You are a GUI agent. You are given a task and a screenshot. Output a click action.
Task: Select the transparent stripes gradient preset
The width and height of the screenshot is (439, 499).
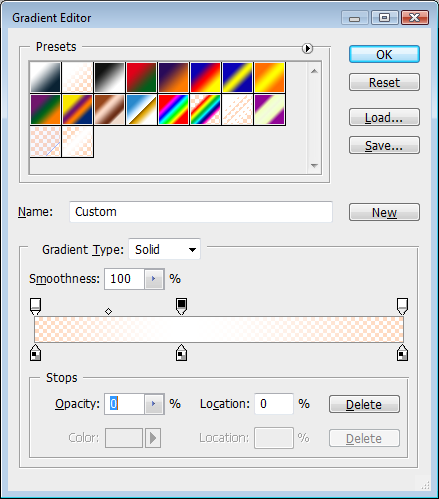pyautogui.click(x=238, y=110)
